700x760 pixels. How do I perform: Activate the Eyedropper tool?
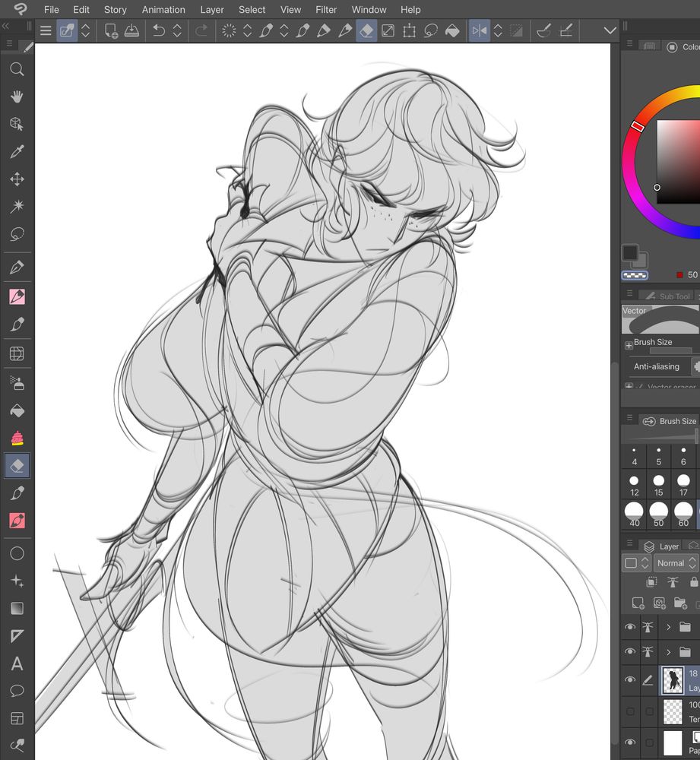[17, 151]
